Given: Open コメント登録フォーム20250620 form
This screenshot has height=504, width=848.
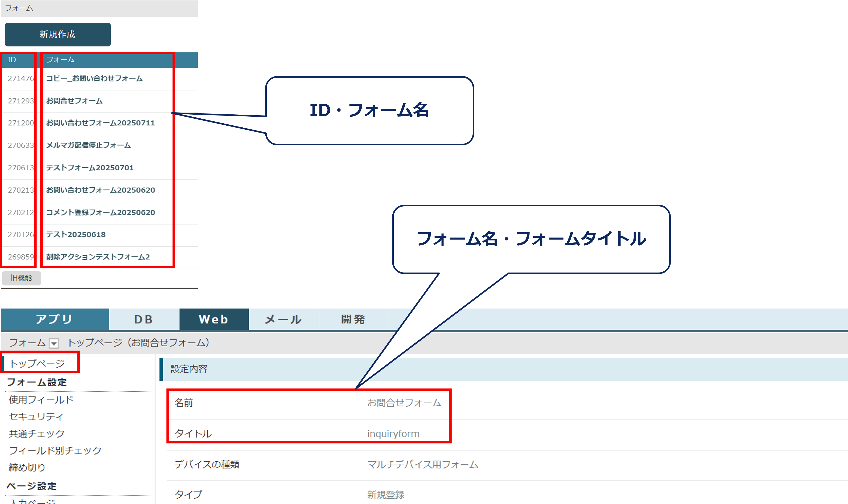Looking at the screenshot, I should tap(101, 213).
